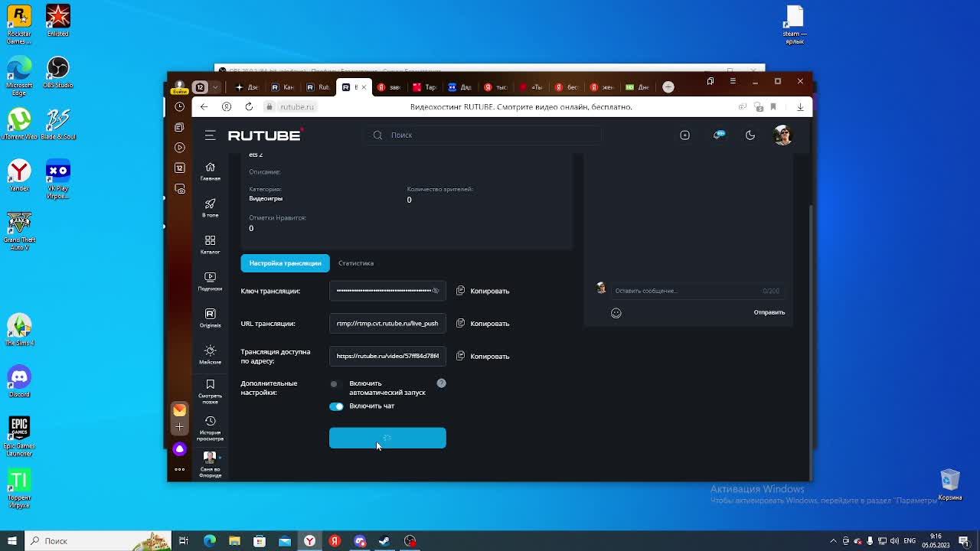Open the 12 tab-count button
This screenshot has width=980, height=551.
tap(200, 87)
